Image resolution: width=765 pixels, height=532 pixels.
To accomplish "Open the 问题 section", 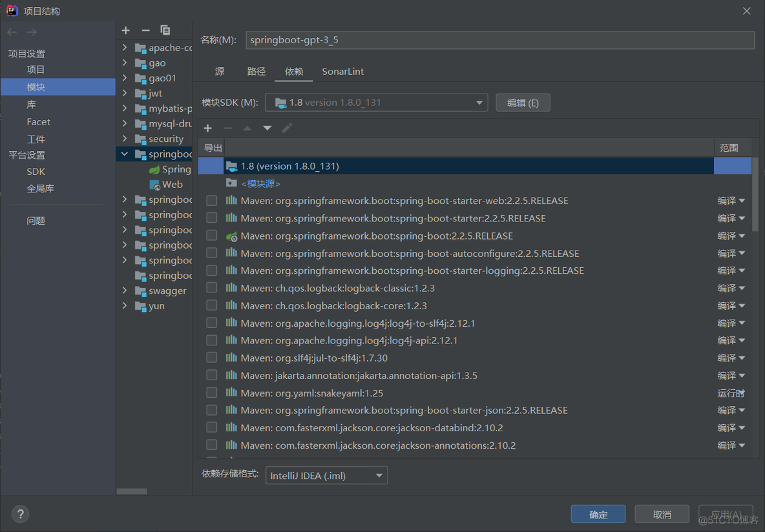I will [x=36, y=221].
